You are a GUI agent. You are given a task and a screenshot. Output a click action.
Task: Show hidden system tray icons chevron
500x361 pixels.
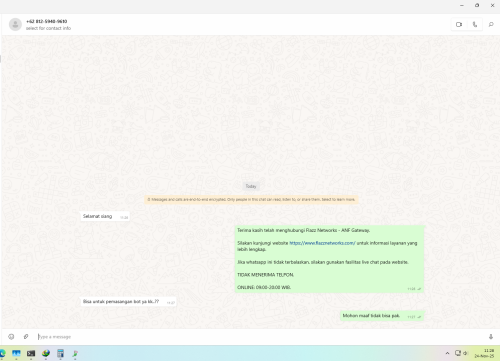447,353
